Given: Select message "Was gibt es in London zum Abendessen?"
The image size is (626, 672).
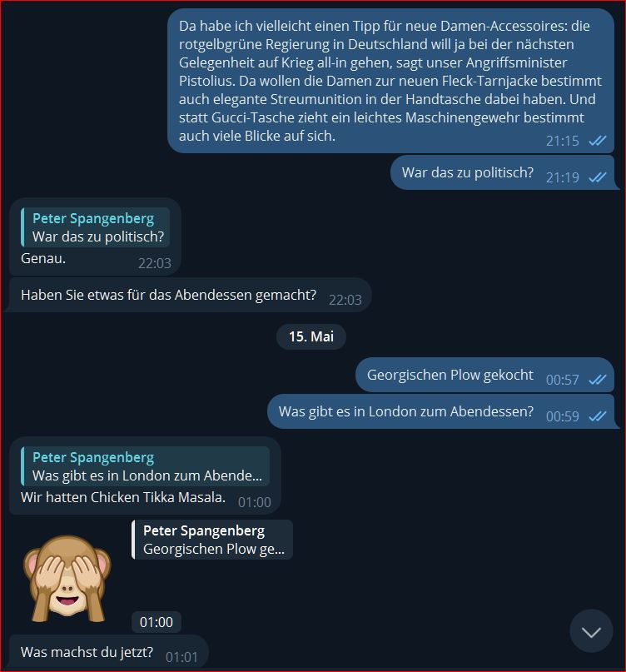Looking at the screenshot, I should 443,412.
